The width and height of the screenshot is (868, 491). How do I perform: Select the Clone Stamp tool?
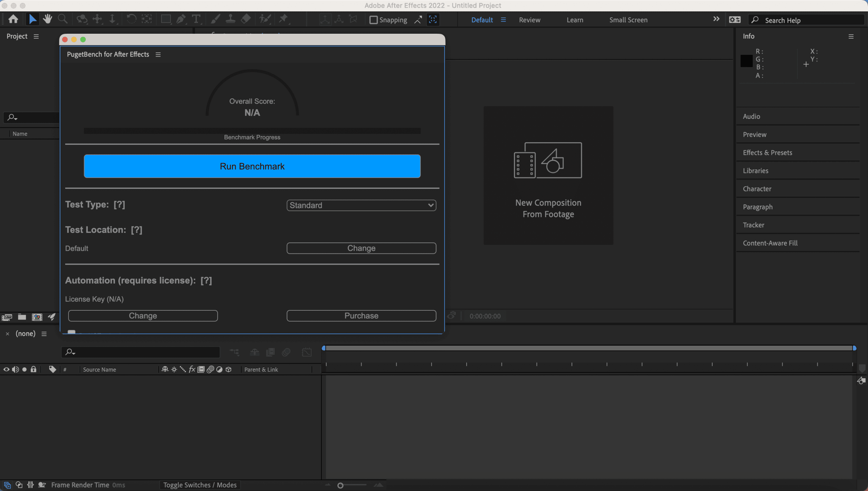[231, 19]
